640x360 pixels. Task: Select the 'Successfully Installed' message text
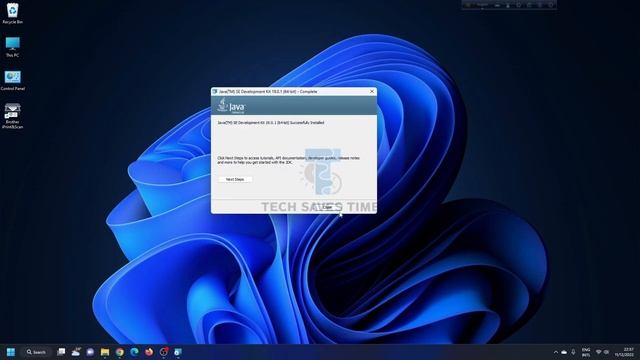click(x=271, y=122)
